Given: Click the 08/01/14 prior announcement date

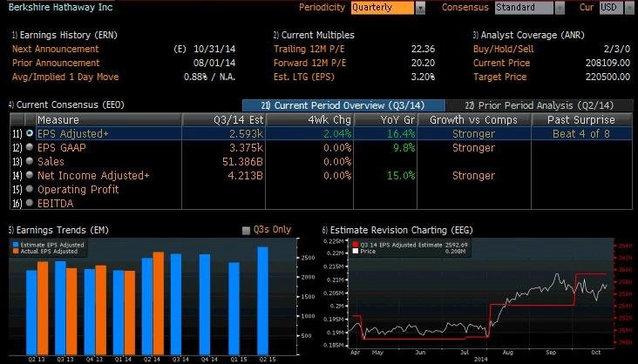Looking at the screenshot, I should pyautogui.click(x=214, y=63).
